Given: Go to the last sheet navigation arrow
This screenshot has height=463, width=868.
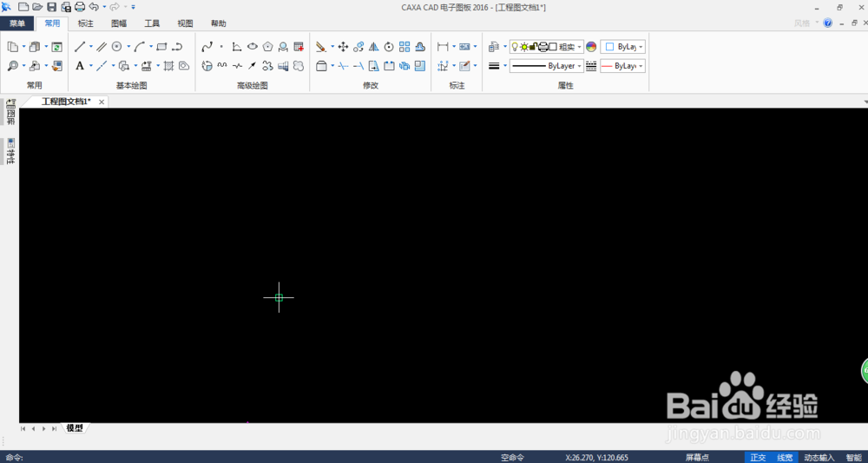Looking at the screenshot, I should click(x=54, y=428).
